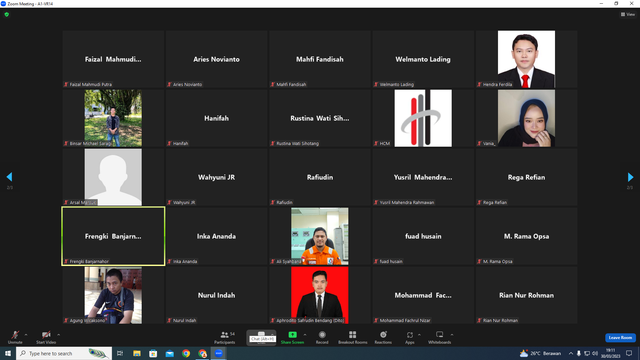Open the Participants panel
This screenshot has width=640, height=360.
[225, 337]
